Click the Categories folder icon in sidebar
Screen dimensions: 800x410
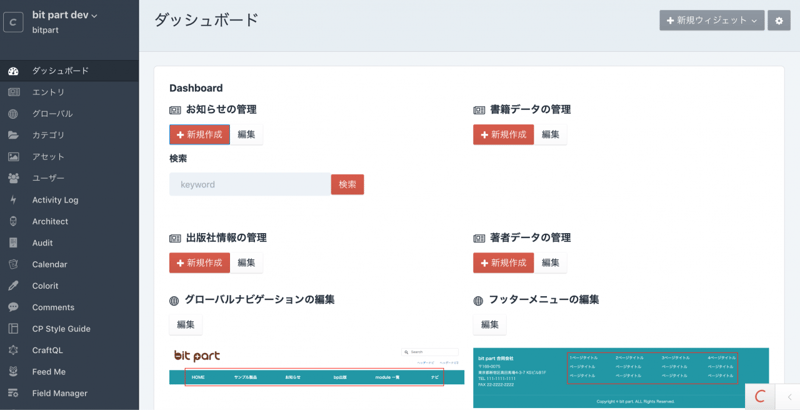click(13, 135)
